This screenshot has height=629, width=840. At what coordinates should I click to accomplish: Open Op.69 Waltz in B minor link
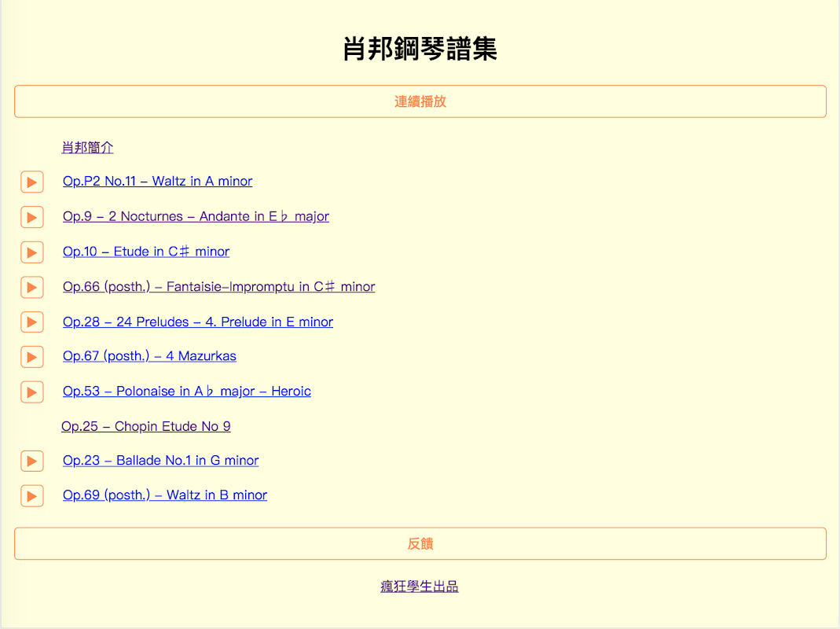165,495
